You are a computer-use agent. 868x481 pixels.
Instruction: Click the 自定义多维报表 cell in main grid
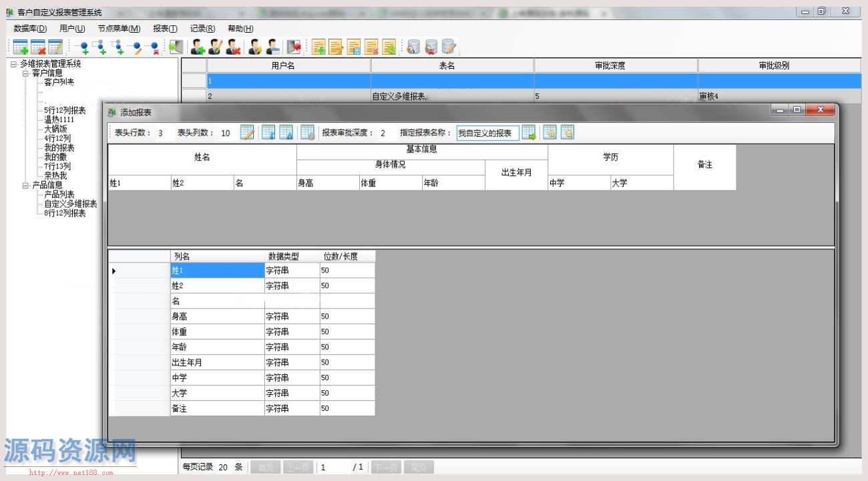pyautogui.click(x=452, y=96)
